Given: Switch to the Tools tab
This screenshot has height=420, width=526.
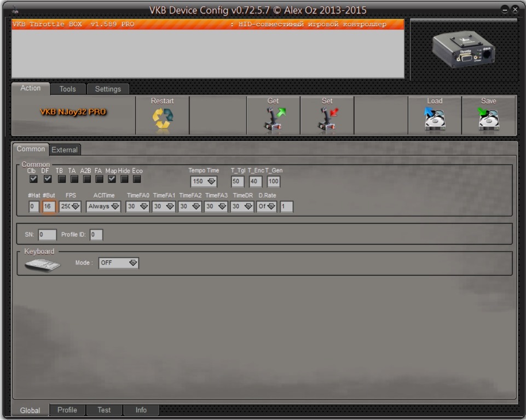Looking at the screenshot, I should 68,89.
